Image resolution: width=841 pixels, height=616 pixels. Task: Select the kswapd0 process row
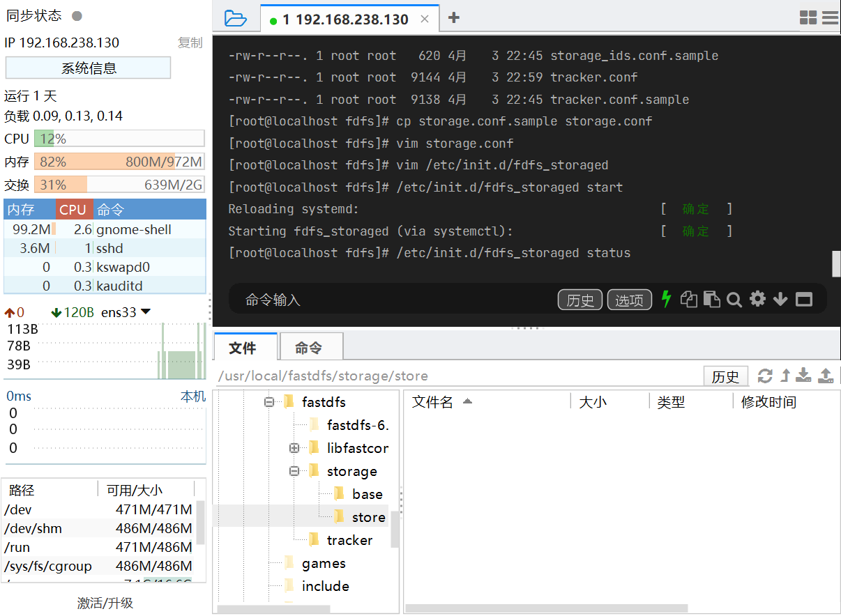[x=105, y=267]
